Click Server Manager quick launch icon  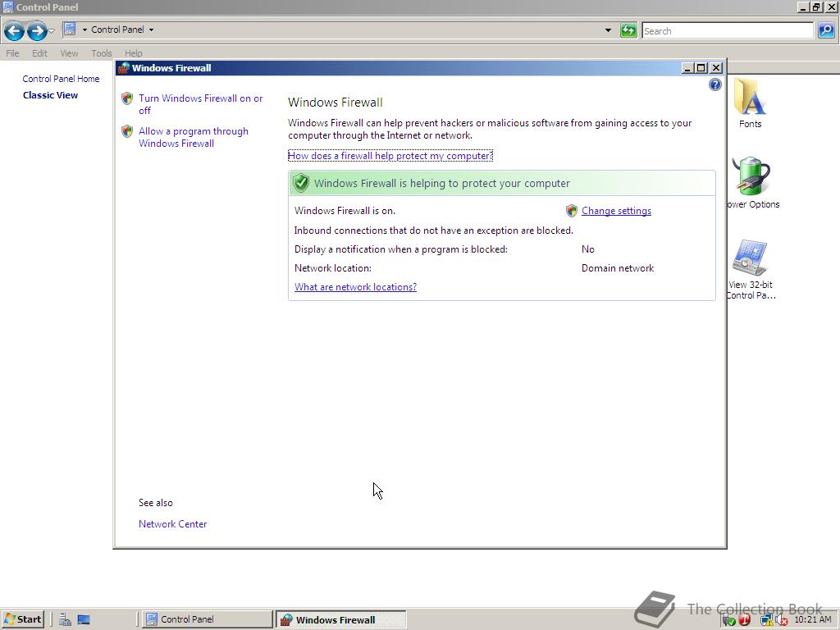point(65,620)
